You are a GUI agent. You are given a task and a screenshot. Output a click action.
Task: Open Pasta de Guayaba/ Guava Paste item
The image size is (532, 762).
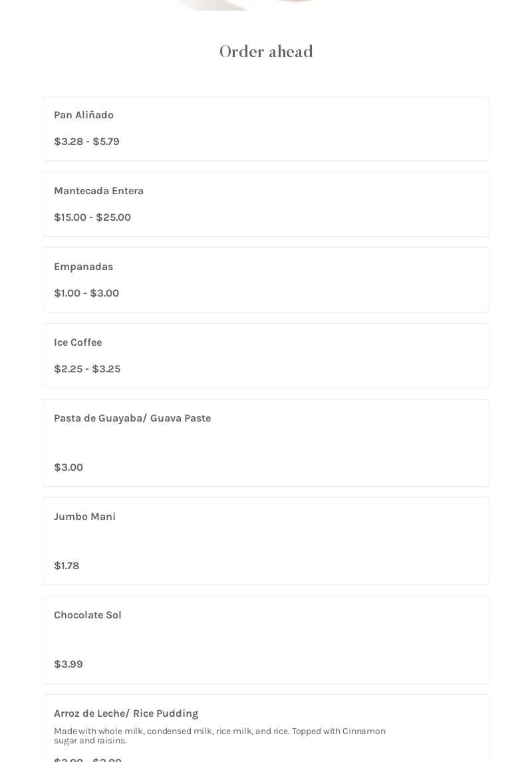coord(132,418)
